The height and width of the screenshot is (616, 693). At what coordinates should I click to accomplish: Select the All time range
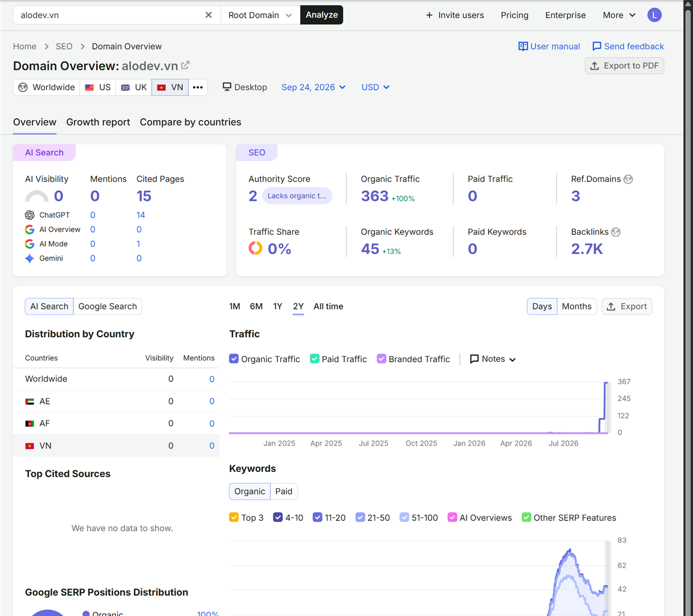[x=328, y=307]
